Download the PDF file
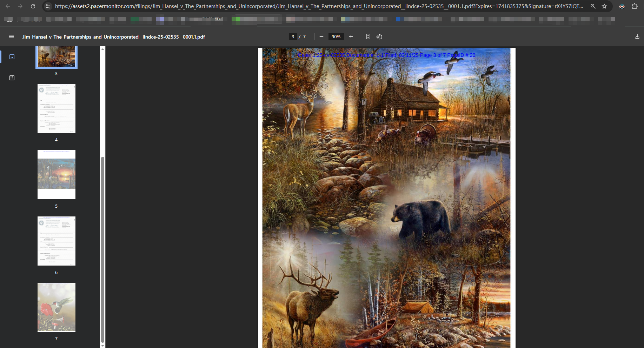The height and width of the screenshot is (348, 644). pyautogui.click(x=637, y=37)
